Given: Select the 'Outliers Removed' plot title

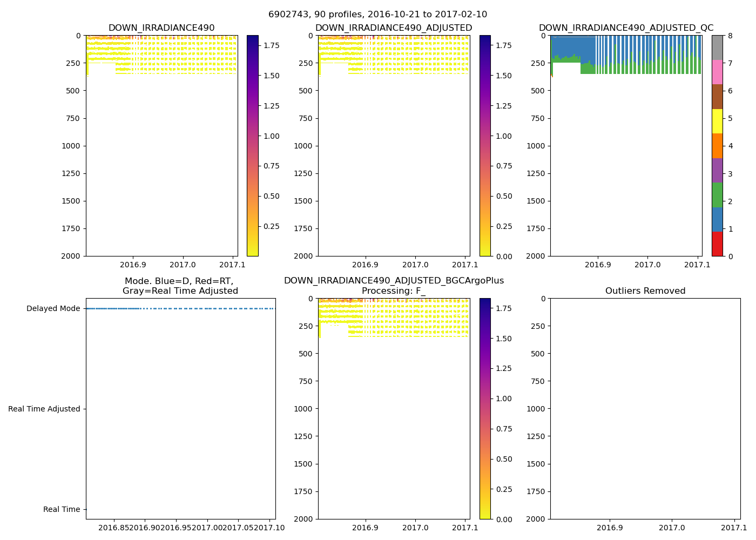Looking at the screenshot, I should point(645,291).
